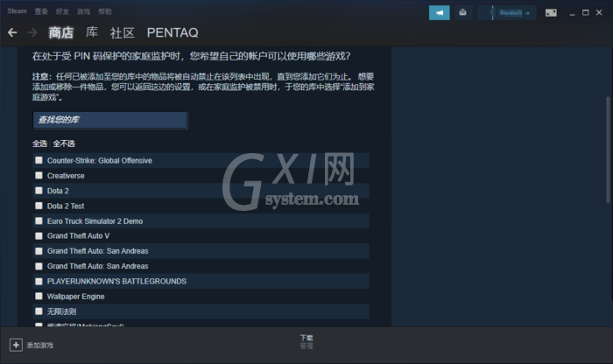The height and width of the screenshot is (364, 613).
Task: Click the Grand Theft Auto V label
Action: coord(78,236)
